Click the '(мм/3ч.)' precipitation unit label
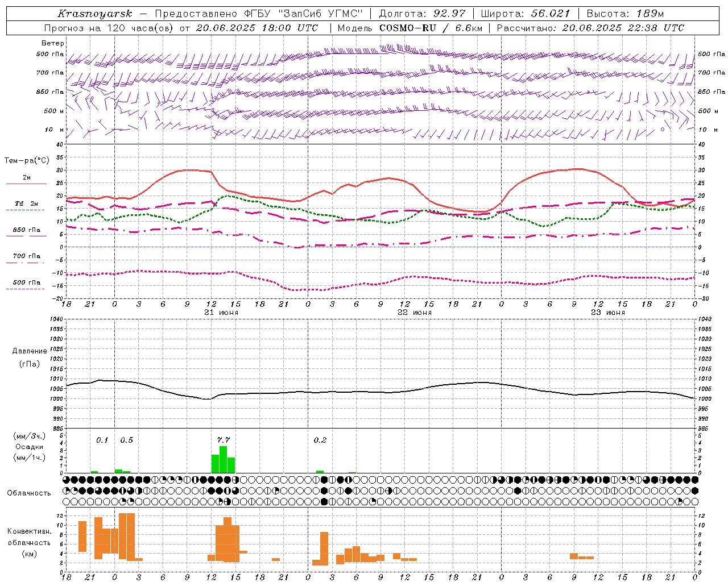 30,436
